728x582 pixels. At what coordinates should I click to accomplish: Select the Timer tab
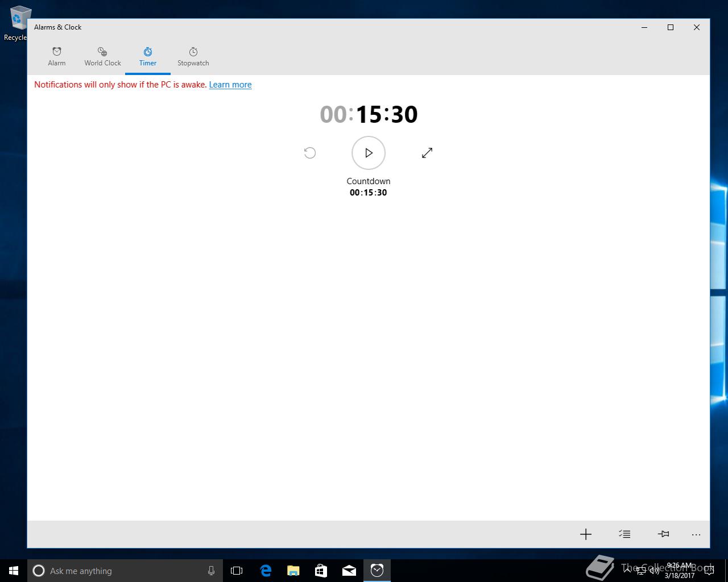[x=148, y=57]
